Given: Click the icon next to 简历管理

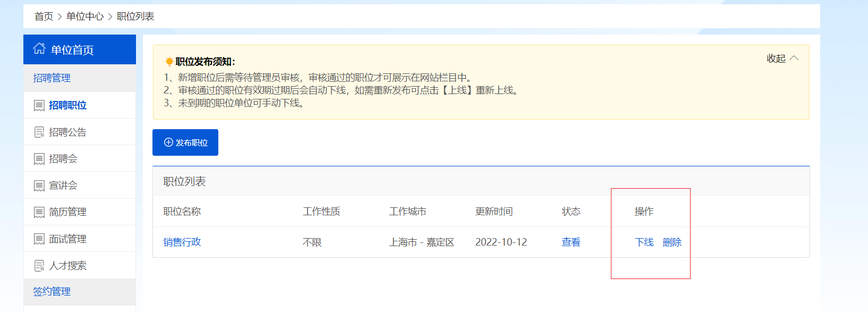Looking at the screenshot, I should [39, 212].
